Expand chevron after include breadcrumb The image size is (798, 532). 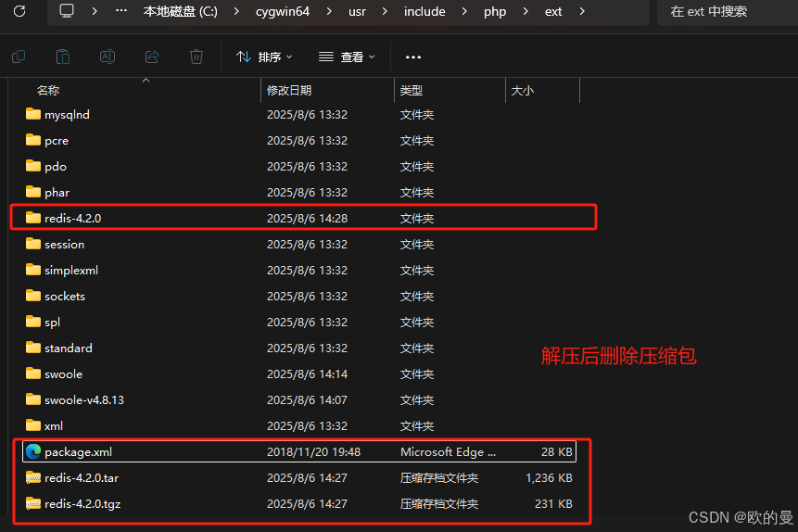(x=464, y=11)
